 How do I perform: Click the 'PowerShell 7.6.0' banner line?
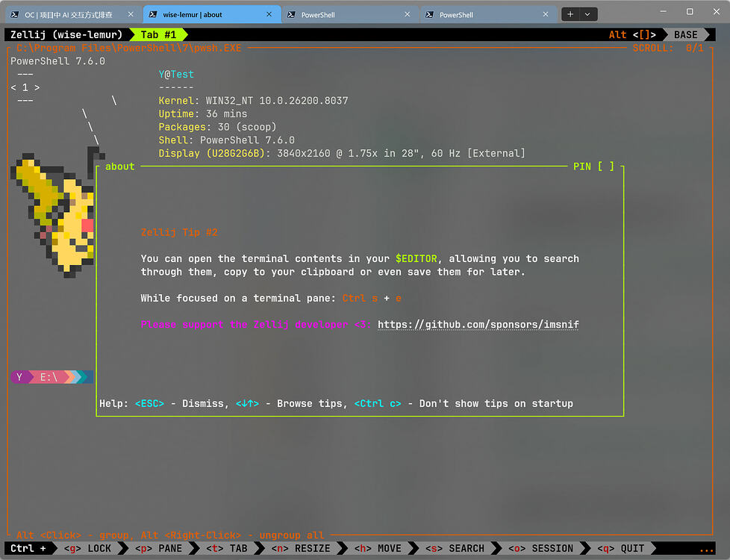point(57,61)
